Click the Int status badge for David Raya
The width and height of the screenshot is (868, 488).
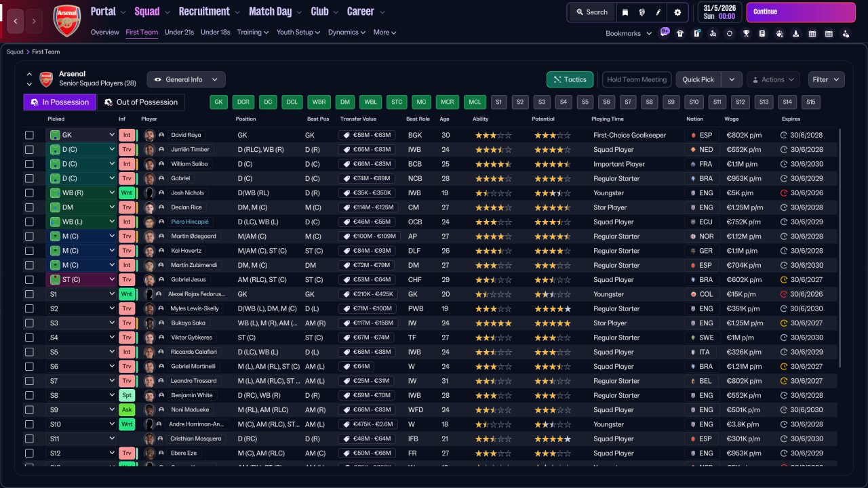[126, 135]
